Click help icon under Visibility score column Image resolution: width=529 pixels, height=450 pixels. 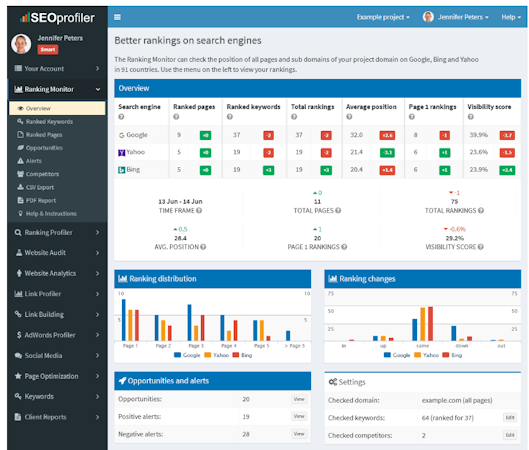click(x=471, y=117)
